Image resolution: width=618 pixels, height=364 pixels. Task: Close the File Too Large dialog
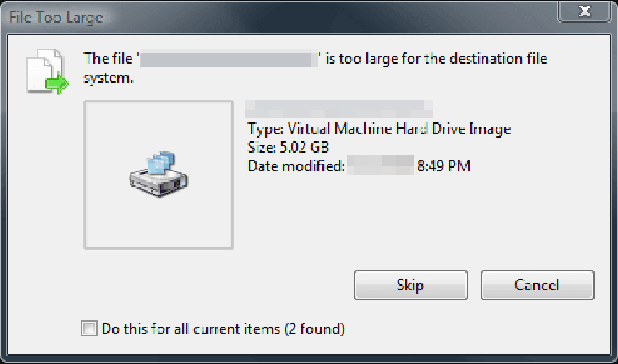pyautogui.click(x=584, y=11)
